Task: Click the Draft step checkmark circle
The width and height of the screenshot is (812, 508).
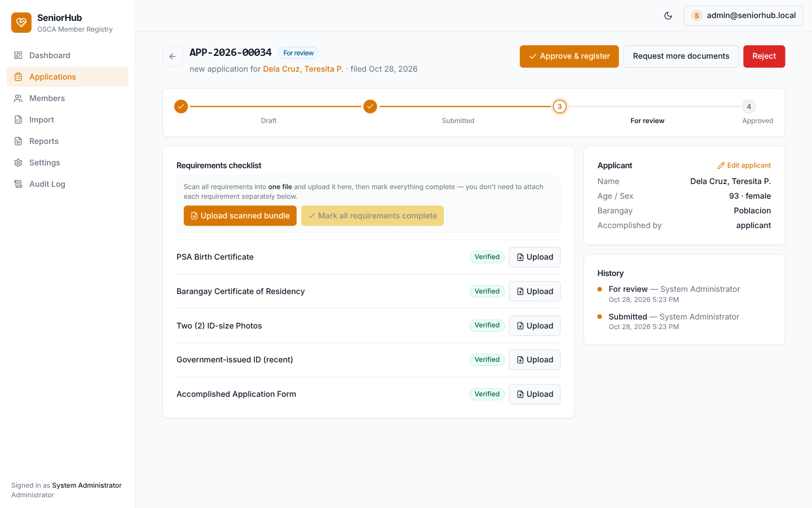Action: (181, 106)
